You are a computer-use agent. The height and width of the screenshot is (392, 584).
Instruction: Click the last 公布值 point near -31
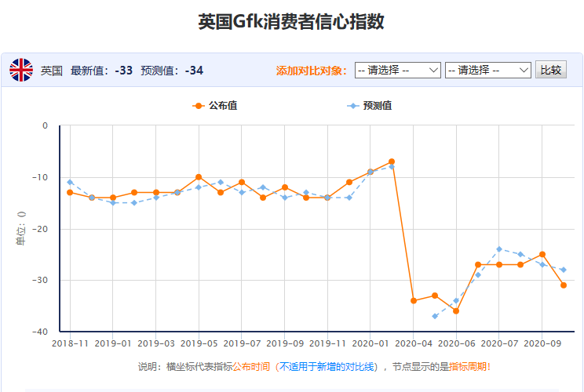[564, 285]
